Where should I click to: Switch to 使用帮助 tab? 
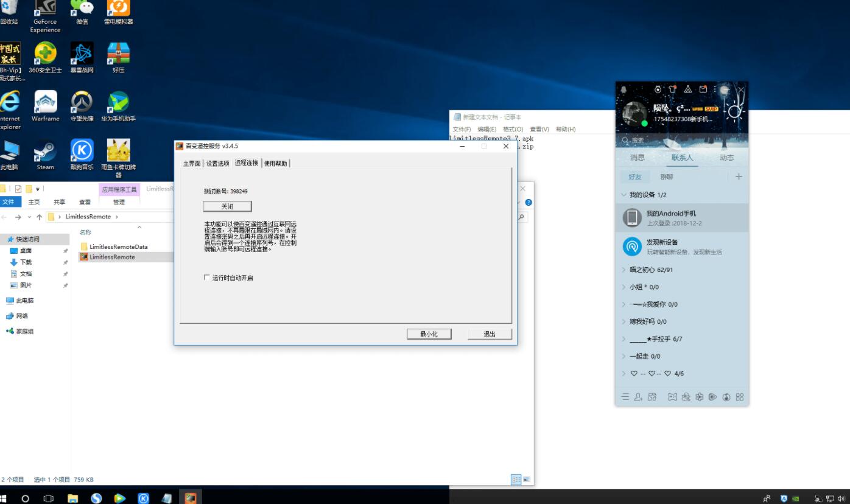point(276,163)
